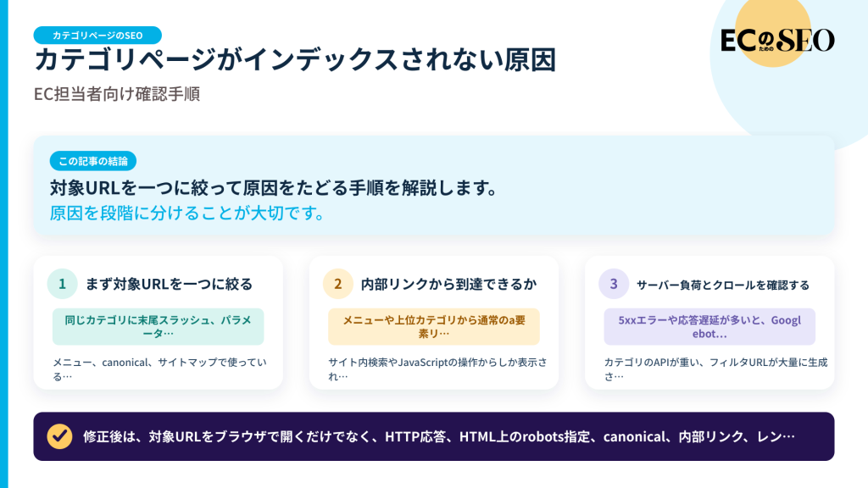Click conclusion text 対象URLを一つに絞って原因をたどる
The height and width of the screenshot is (488, 868).
pos(274,188)
